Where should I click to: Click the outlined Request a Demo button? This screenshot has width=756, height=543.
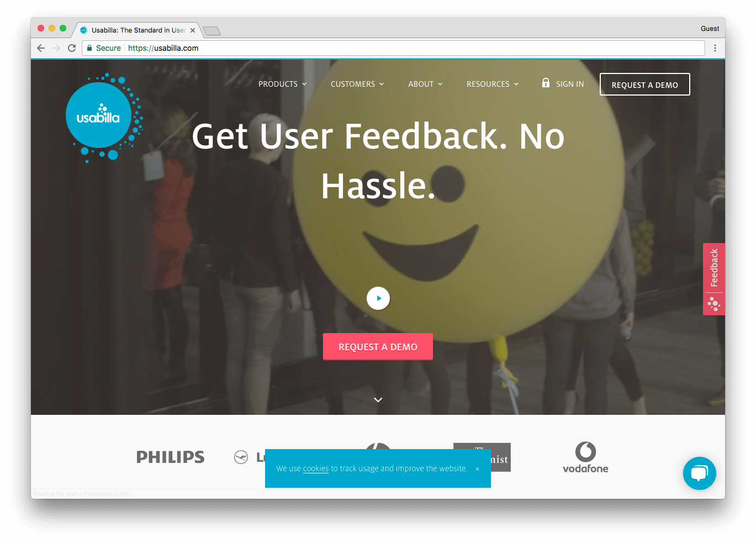[x=644, y=85]
